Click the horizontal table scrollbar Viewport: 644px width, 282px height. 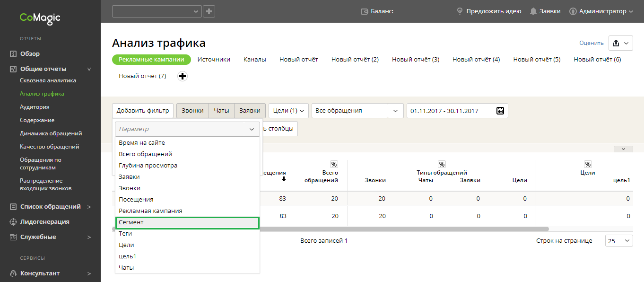point(330,229)
